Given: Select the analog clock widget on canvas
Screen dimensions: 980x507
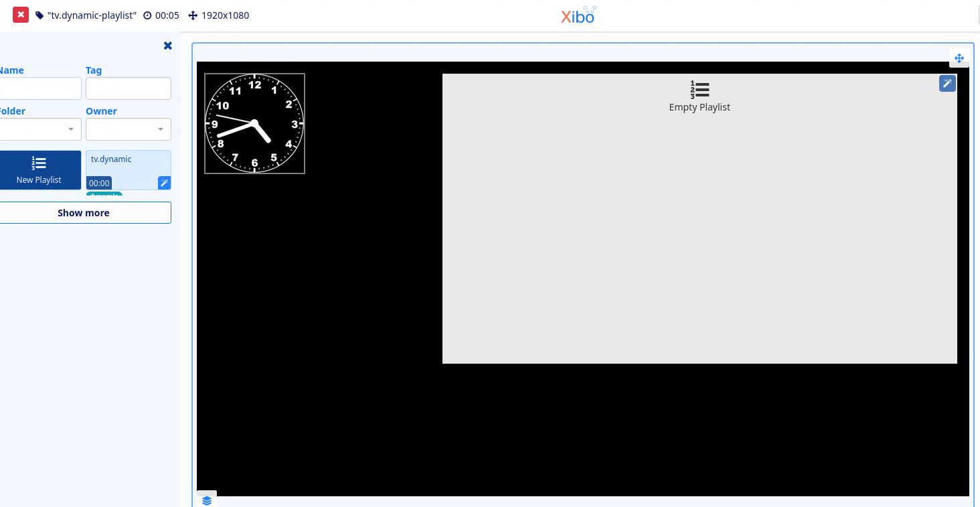Looking at the screenshot, I should click(254, 124).
